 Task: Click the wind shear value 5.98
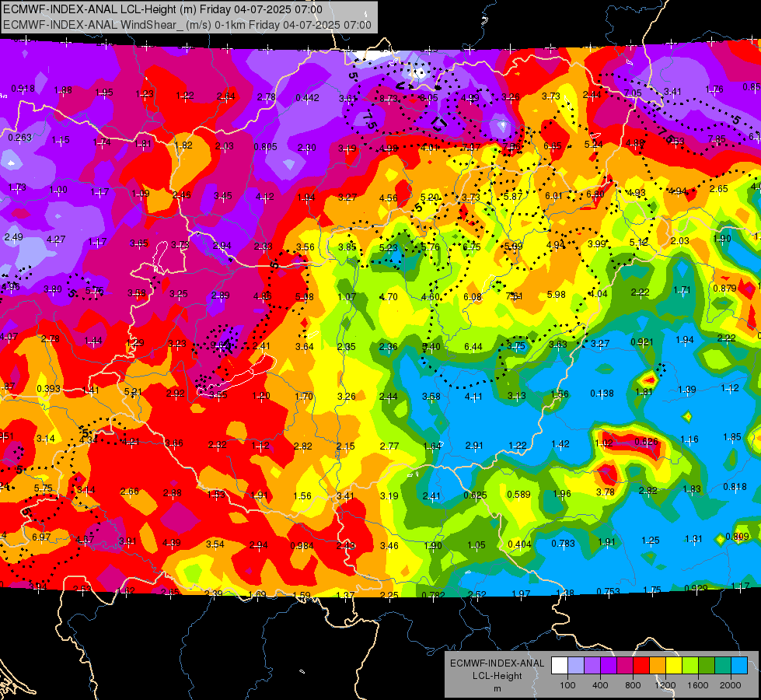[557, 294]
